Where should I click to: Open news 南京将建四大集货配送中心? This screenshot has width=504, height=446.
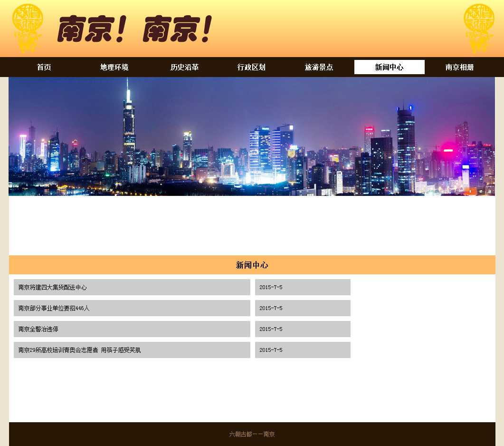pyautogui.click(x=53, y=287)
